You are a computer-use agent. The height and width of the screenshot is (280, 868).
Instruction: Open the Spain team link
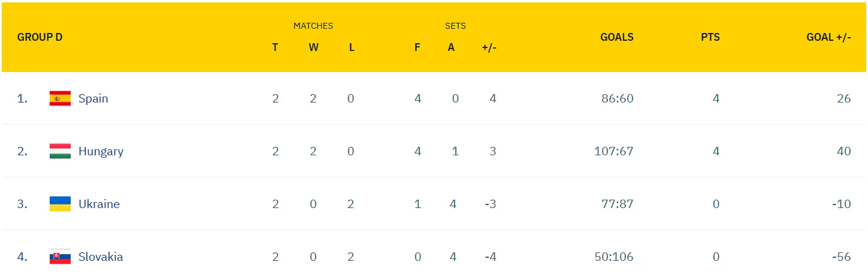pos(93,98)
